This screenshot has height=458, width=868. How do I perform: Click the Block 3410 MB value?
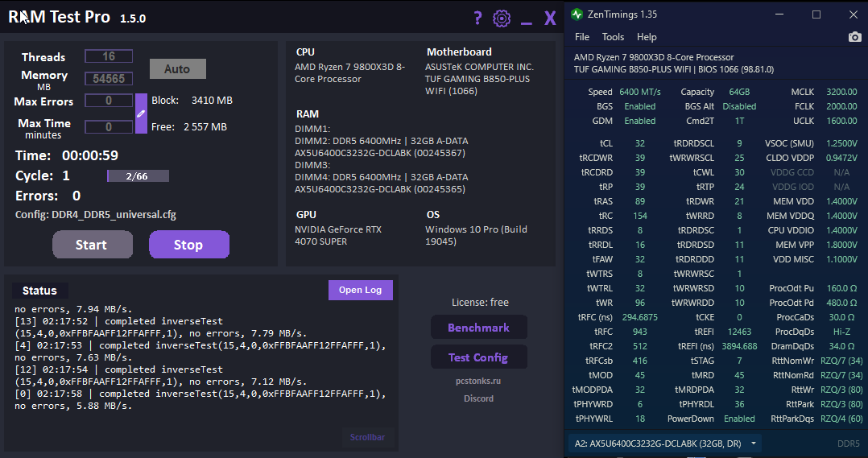[212, 100]
